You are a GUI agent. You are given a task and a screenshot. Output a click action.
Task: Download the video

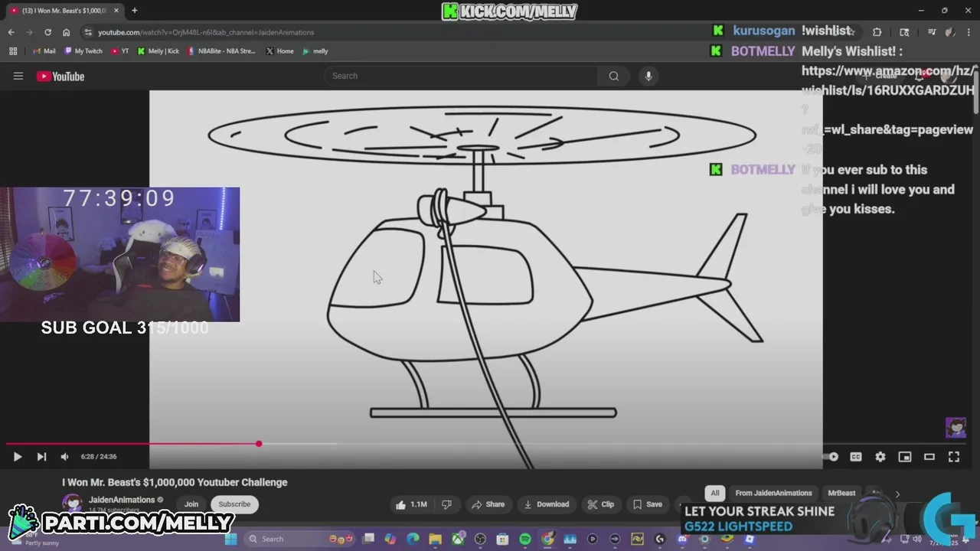(x=546, y=504)
